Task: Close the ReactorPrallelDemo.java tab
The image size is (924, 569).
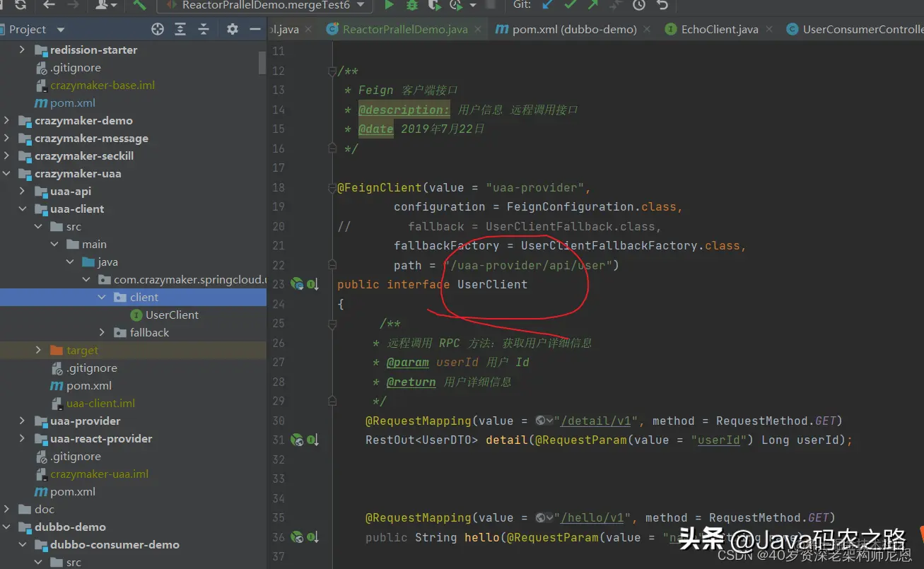Action: click(x=479, y=30)
